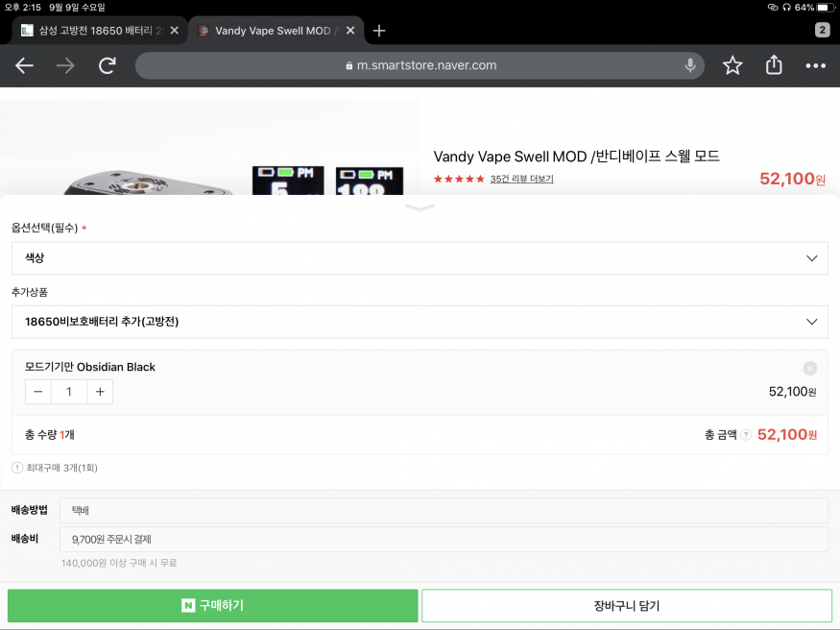
Task: Tap the headphones icon in the status bar
Action: (786, 7)
